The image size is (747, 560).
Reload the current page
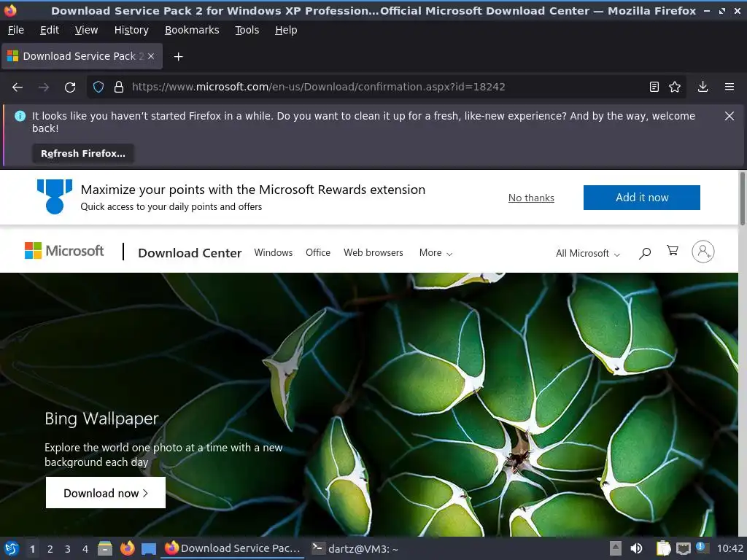(x=70, y=87)
